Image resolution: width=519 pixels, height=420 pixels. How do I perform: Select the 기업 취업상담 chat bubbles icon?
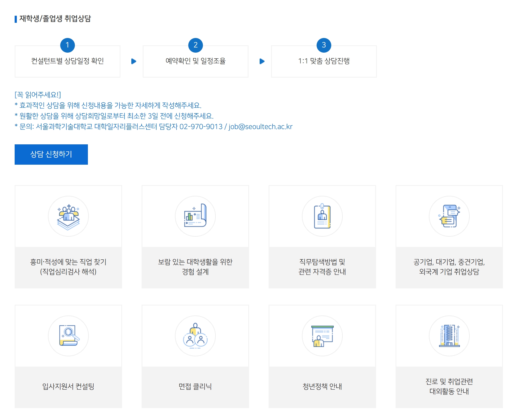pos(449,216)
